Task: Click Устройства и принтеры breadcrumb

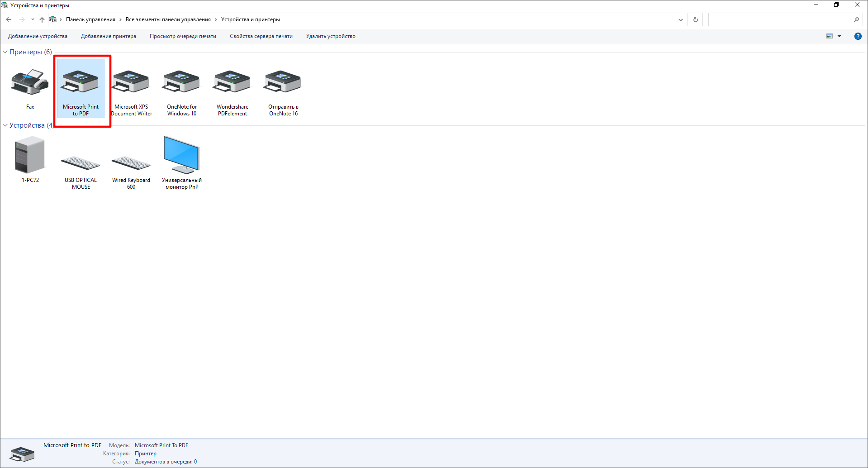Action: 251,19
